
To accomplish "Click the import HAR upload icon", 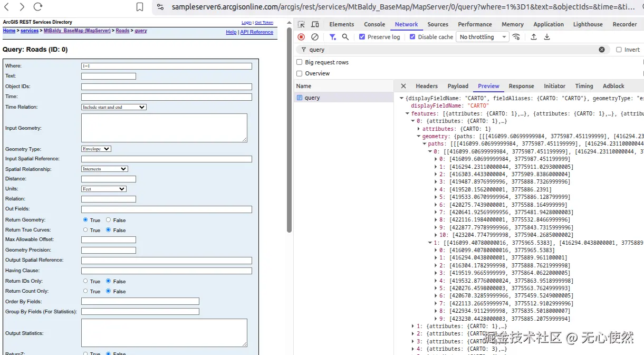I will (x=534, y=37).
